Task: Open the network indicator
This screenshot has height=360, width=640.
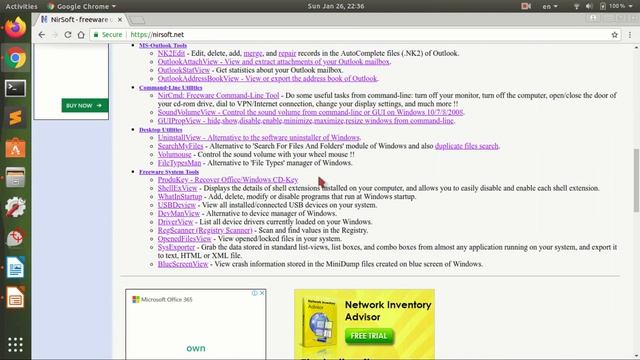Action: point(577,6)
